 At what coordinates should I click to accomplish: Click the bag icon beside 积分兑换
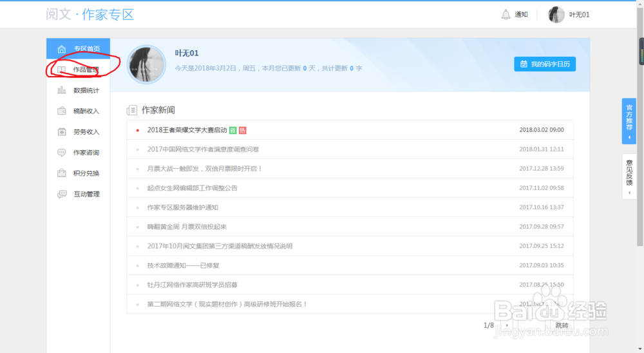[x=62, y=173]
